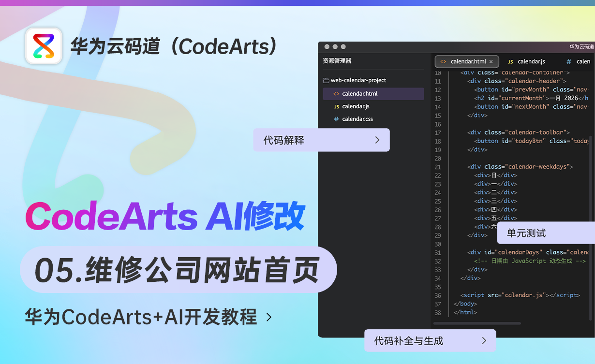Open calendar.js in the file explorer
595x364 pixels.
[373, 106]
